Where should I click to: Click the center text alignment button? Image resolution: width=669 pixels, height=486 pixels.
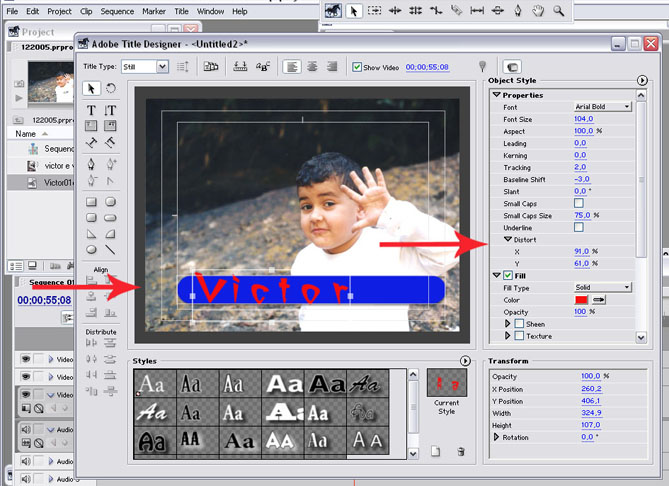(x=313, y=67)
